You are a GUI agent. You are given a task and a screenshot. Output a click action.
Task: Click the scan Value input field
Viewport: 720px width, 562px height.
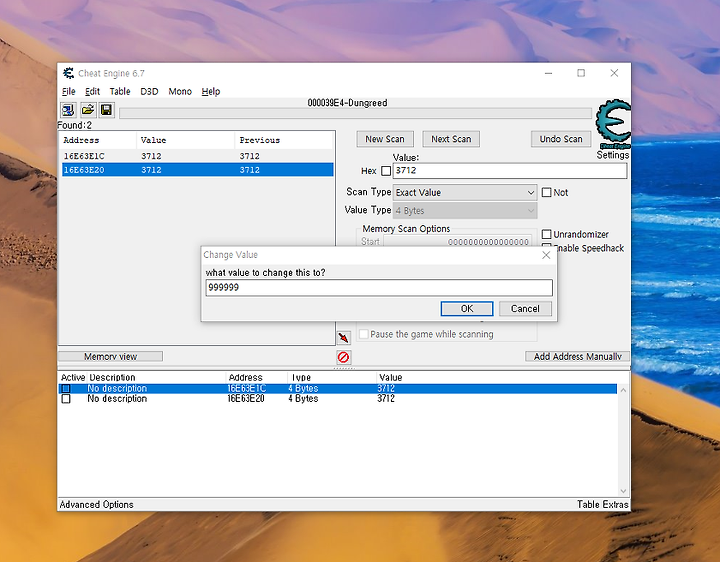(510, 171)
